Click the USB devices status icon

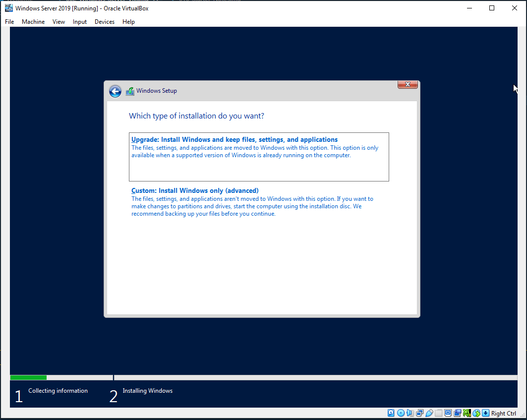tap(429, 413)
